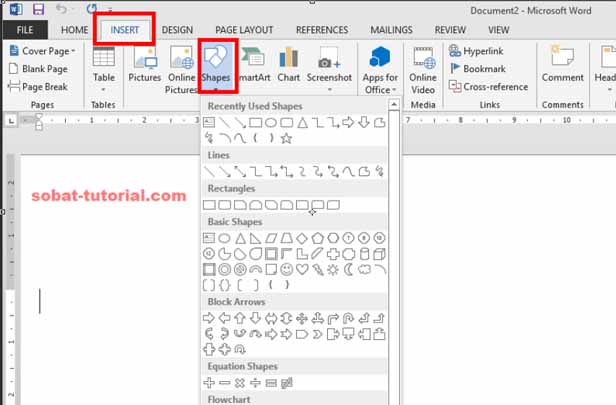Select the Cube shape in Basic Shapes
This screenshot has height=405, width=616.
(x=380, y=254)
